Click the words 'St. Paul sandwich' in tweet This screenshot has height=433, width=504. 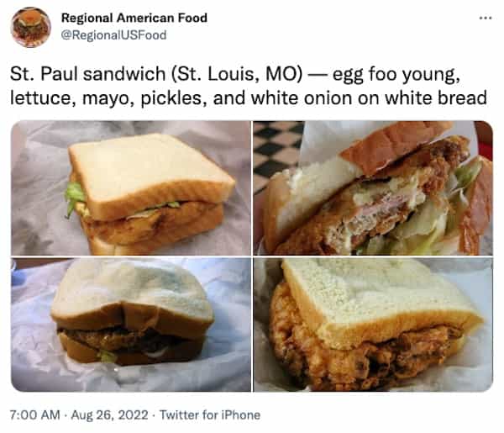click(87, 74)
